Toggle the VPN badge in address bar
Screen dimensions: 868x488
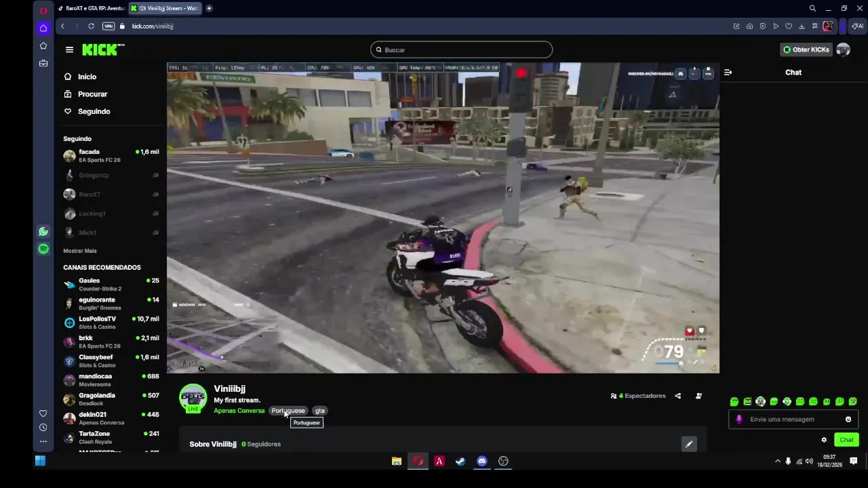108,26
